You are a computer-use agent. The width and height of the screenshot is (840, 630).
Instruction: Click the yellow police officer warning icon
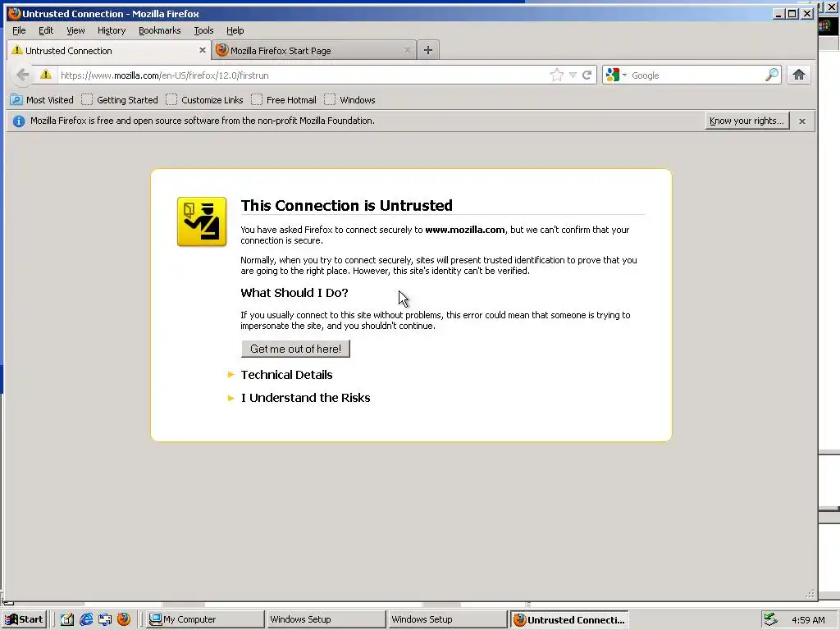click(x=202, y=221)
